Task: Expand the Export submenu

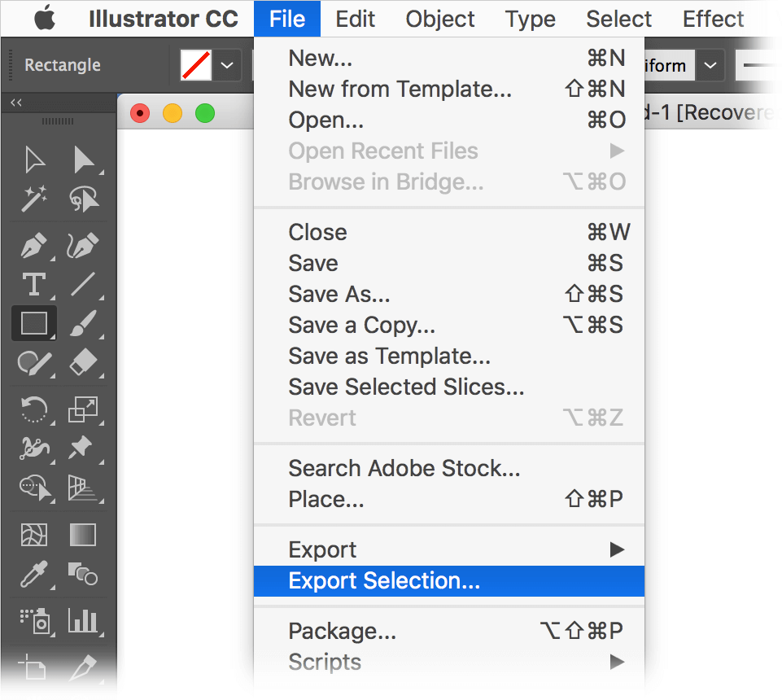Action: (x=449, y=549)
